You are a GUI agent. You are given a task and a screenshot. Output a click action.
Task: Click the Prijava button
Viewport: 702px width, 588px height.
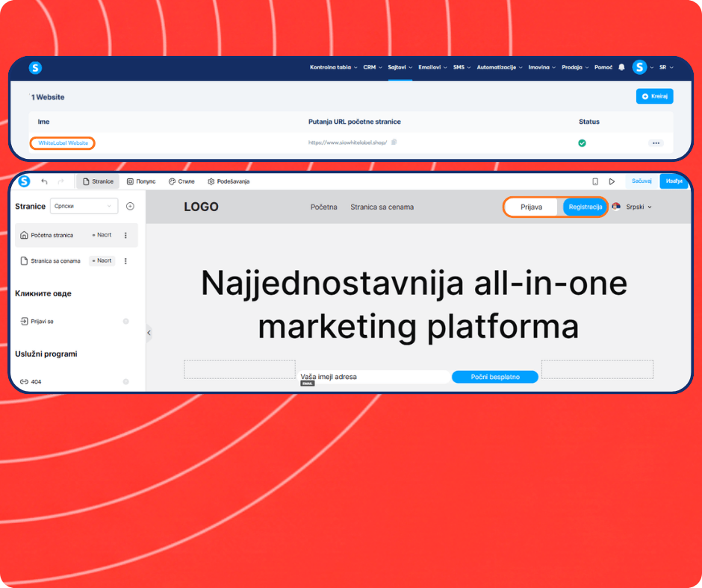point(532,207)
